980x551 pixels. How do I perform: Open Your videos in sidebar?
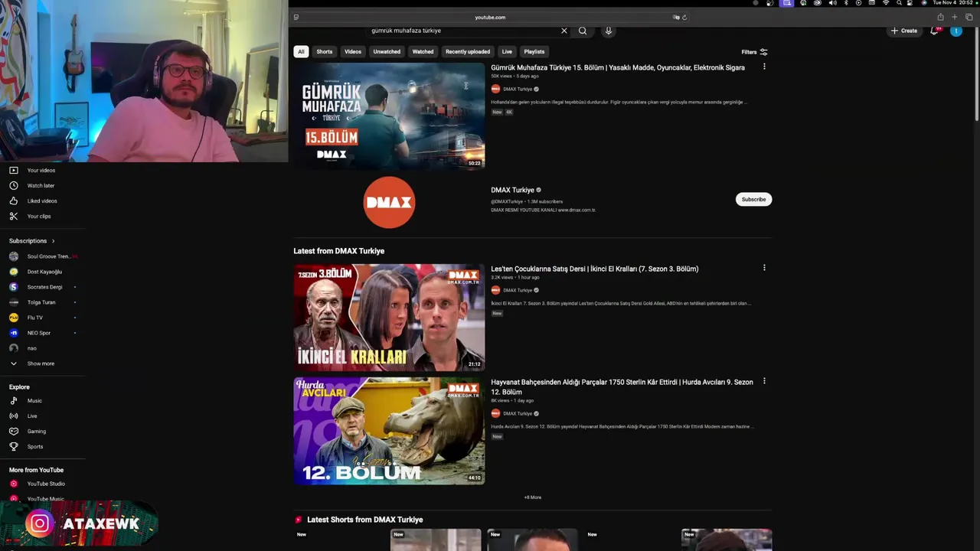42,170
